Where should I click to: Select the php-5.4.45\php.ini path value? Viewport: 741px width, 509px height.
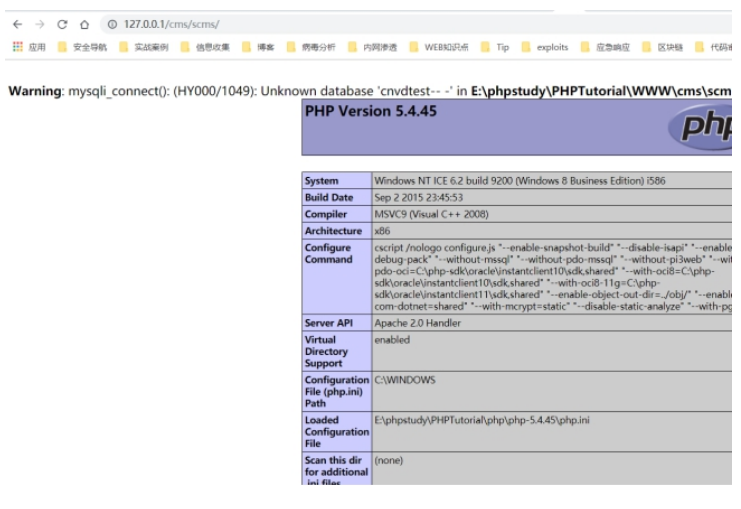482,420
